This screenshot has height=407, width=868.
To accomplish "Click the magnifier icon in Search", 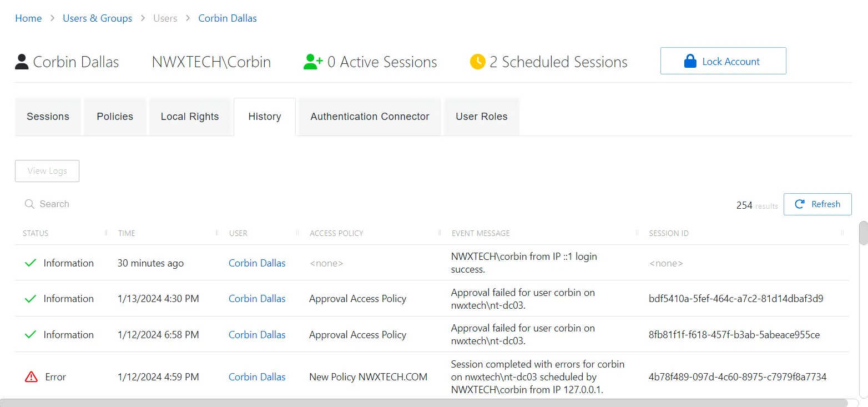I will [29, 204].
